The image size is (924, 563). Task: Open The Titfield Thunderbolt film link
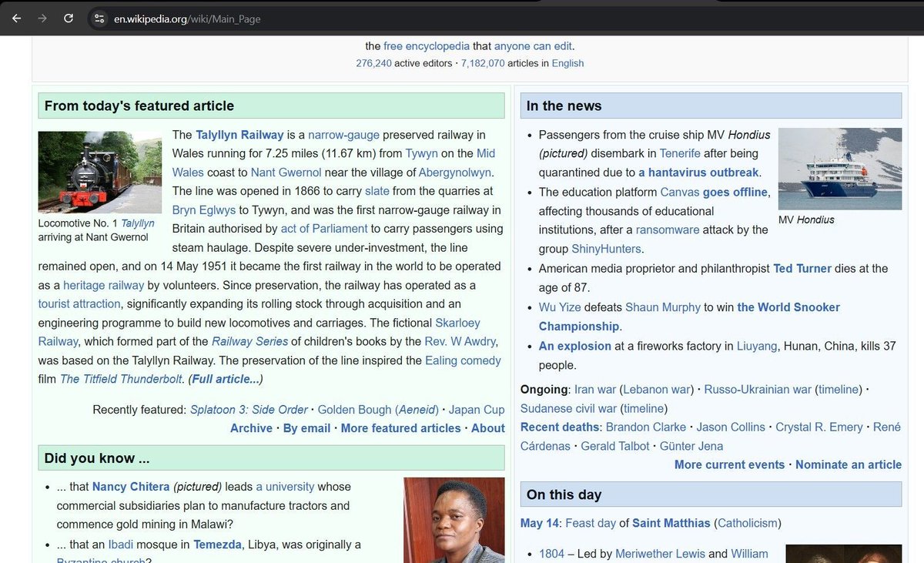[122, 379]
